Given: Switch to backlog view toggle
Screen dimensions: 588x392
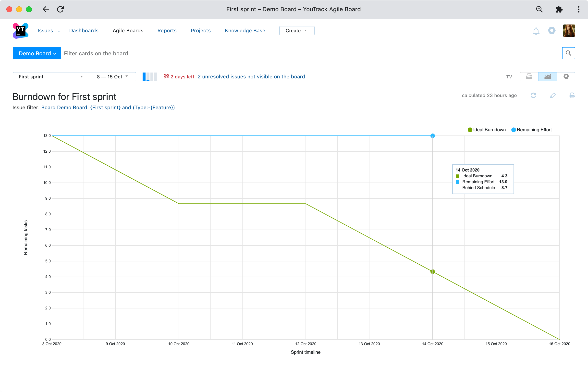Looking at the screenshot, I should click(529, 76).
